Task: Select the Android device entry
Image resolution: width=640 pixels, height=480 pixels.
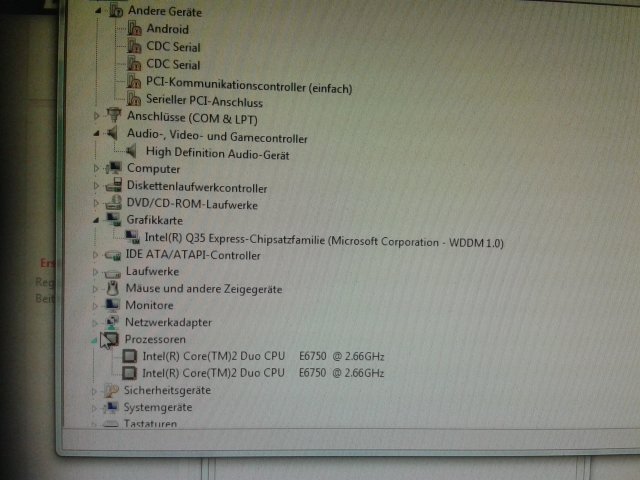Action: point(167,29)
